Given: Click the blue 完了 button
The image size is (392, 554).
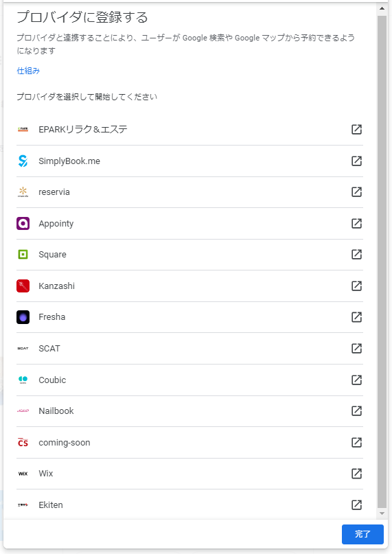Looking at the screenshot, I should point(362,534).
